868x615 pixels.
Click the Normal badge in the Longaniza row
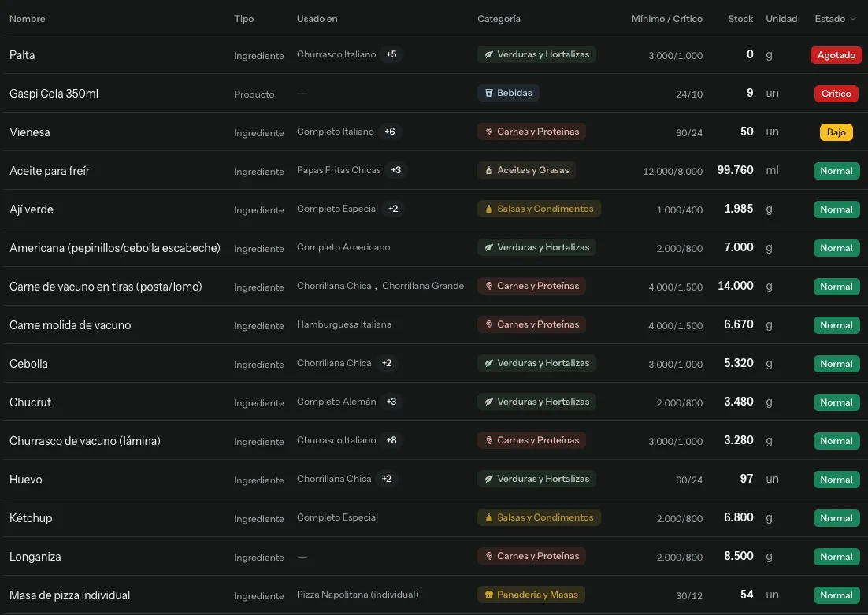836,557
